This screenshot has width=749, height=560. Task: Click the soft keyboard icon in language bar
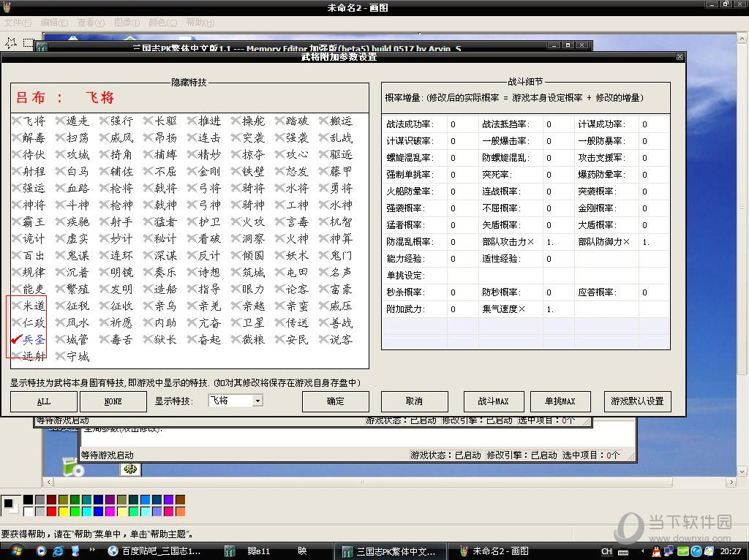coord(623,551)
